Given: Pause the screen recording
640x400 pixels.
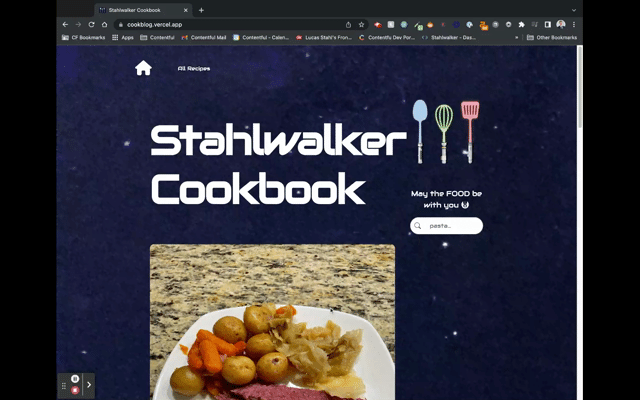Looking at the screenshot, I should (75, 379).
